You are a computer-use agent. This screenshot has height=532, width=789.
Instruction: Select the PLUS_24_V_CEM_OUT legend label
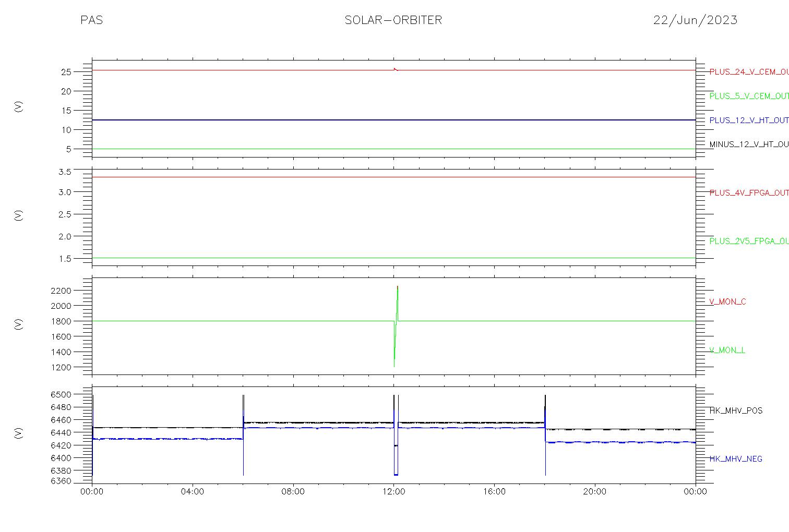[749, 72]
